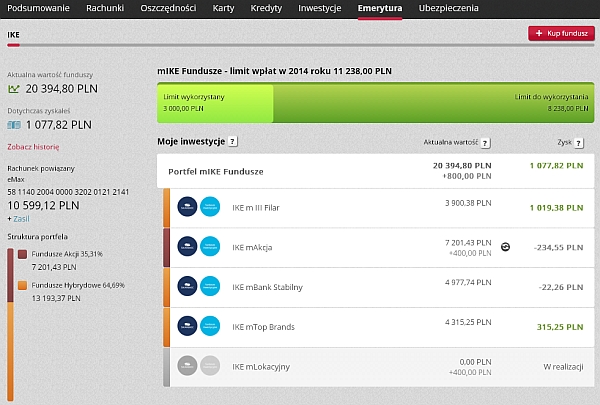Open the Zobacz historię link

pyautogui.click(x=33, y=147)
